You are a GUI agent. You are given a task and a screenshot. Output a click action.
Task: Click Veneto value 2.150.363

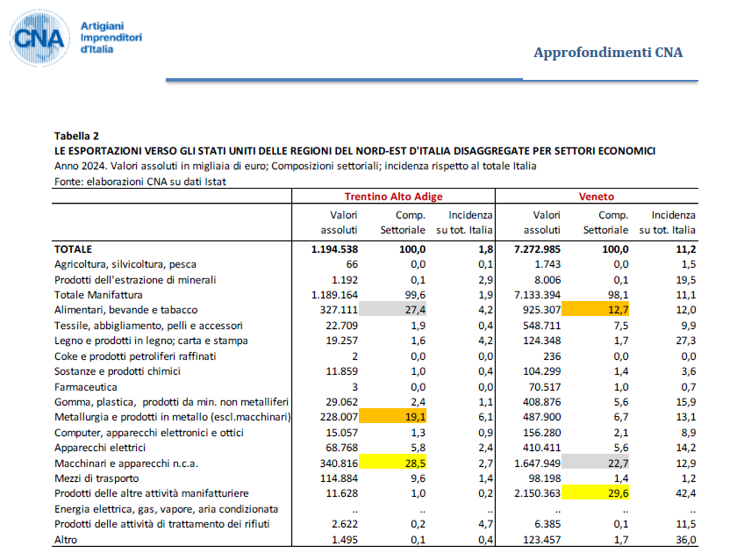tap(537, 493)
